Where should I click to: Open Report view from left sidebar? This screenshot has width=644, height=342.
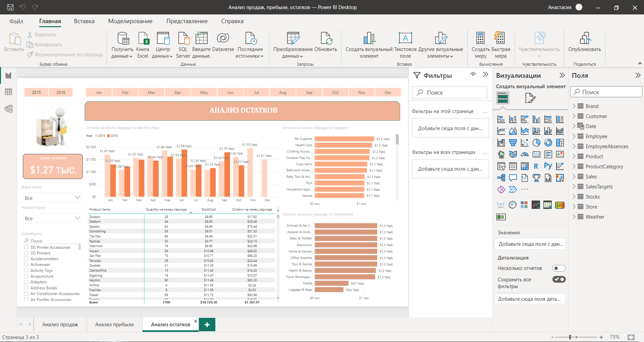point(8,75)
